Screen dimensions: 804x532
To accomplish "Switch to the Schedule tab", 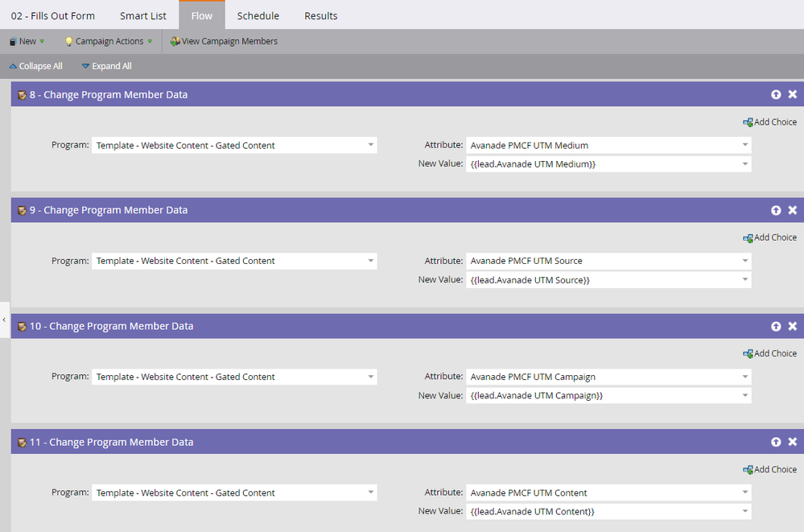I will pyautogui.click(x=258, y=15).
